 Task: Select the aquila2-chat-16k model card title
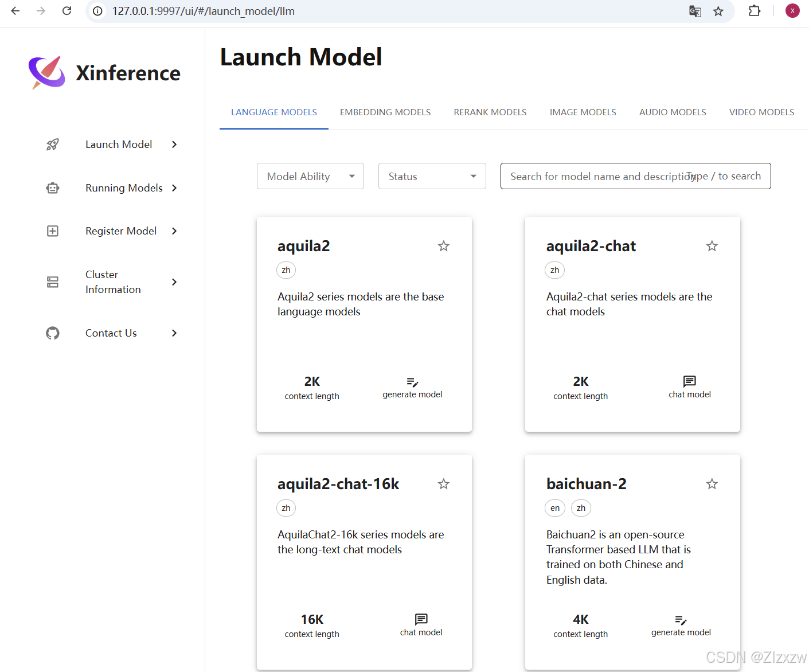(338, 484)
